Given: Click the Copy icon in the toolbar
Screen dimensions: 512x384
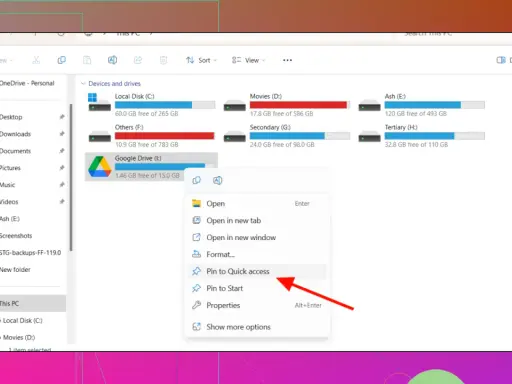Looking at the screenshot, I should point(62,60).
